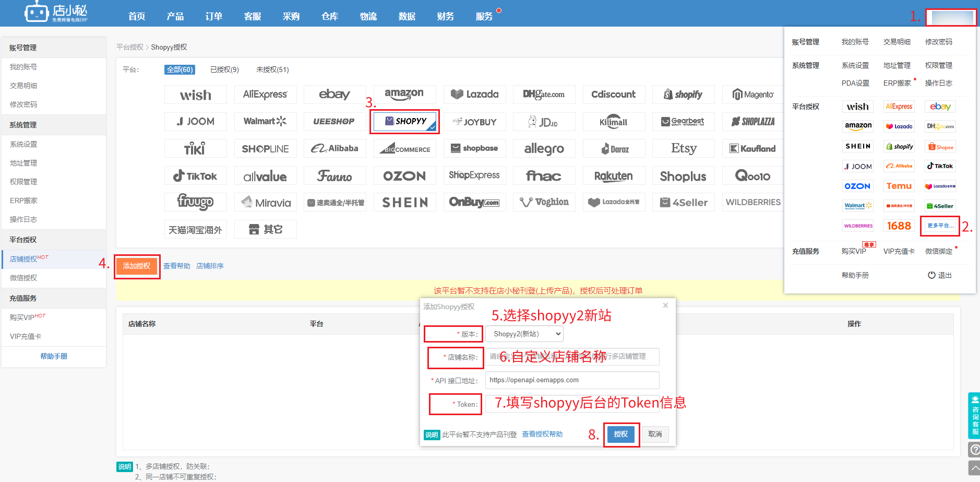The height and width of the screenshot is (482, 980).
Task: Open PDA设置 in the dropdown panel
Action: tap(856, 83)
